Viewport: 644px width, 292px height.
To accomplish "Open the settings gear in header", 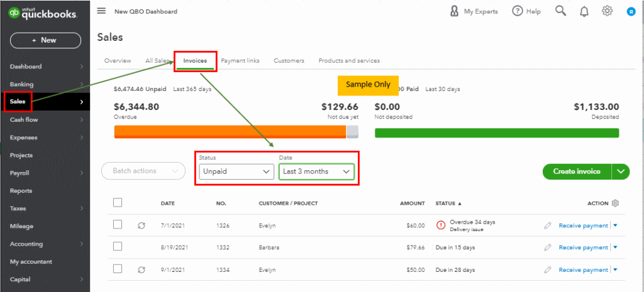I will tap(607, 11).
